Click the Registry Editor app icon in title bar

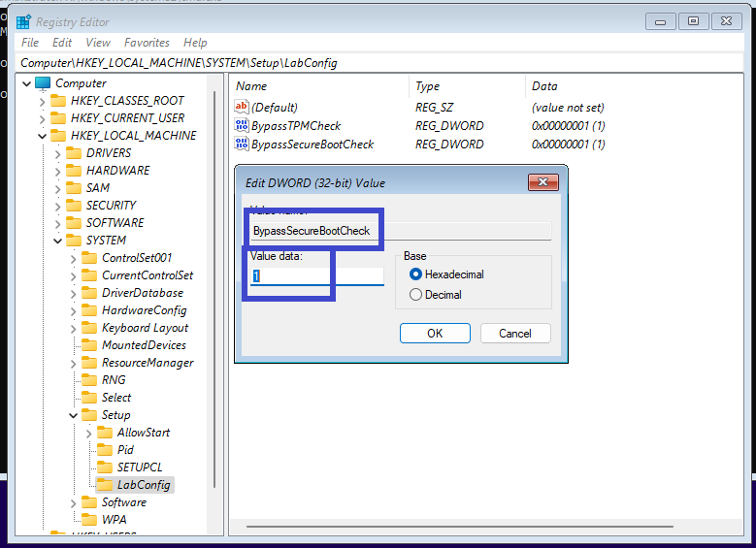point(23,21)
